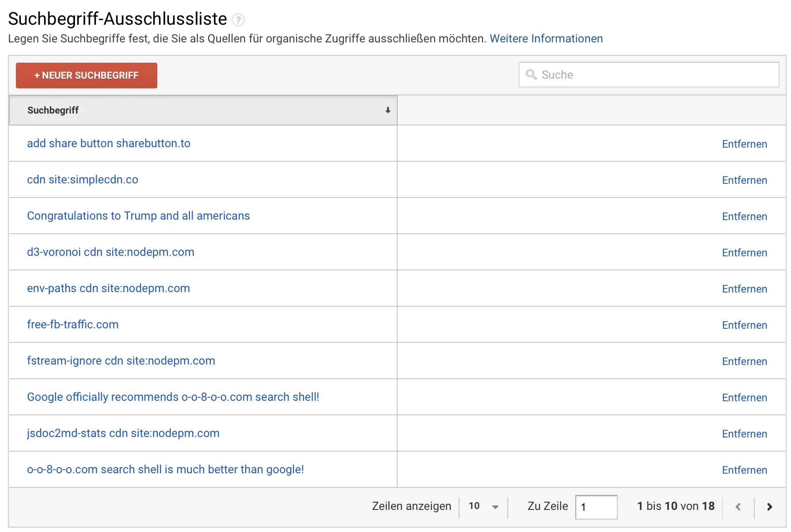Open 'env-paths cdn site:nodepm.com' term
This screenshot has width=791, height=532.
tap(108, 289)
